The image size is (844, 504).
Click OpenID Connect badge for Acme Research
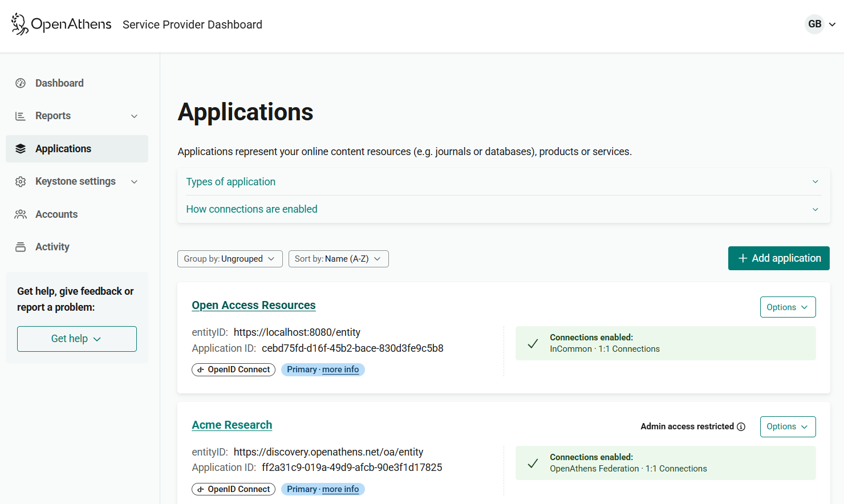(234, 489)
